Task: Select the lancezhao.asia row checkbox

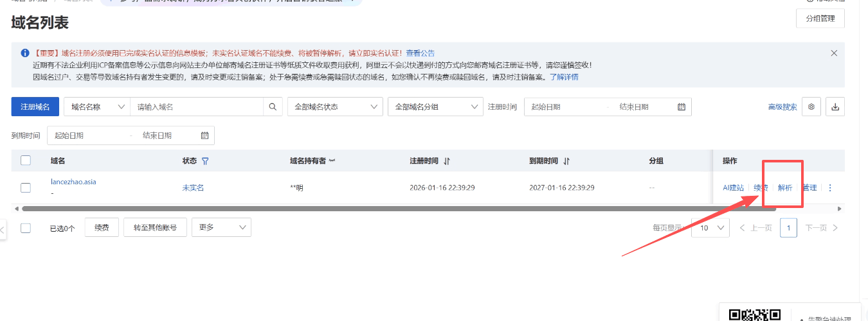Action: point(26,187)
